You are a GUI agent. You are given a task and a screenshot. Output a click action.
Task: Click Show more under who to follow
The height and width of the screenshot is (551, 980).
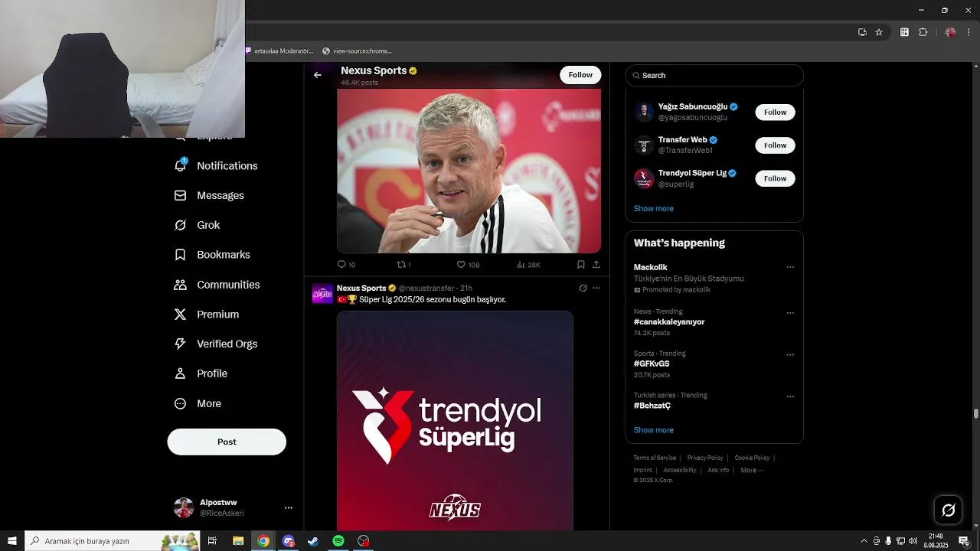point(654,208)
